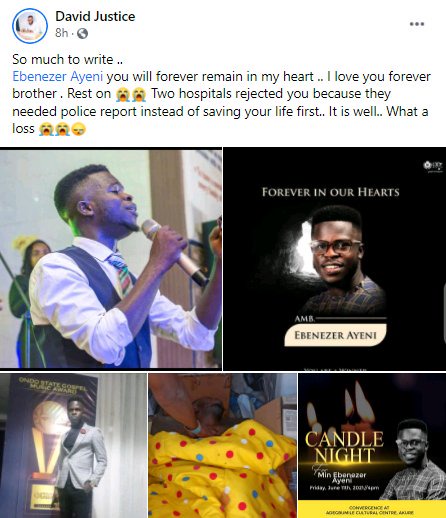Image resolution: width=446 pixels, height=518 pixels.
Task: Open the photo of the man singing with a microphone
Action: (x=111, y=259)
